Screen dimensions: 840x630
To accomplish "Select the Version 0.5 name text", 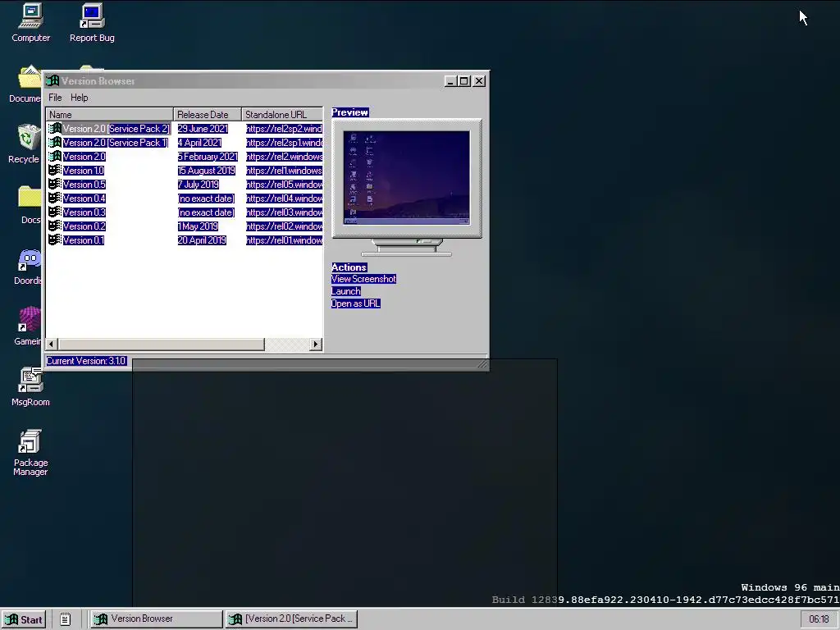I will tap(84, 185).
